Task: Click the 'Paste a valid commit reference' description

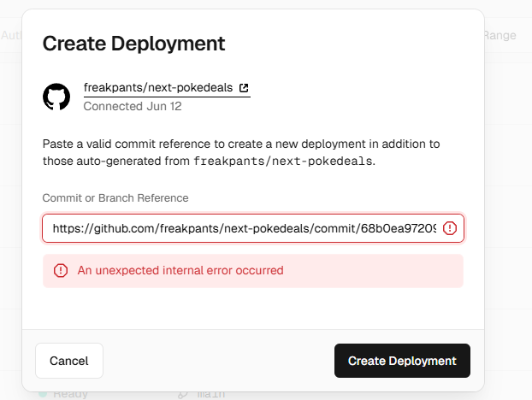Action: click(241, 144)
